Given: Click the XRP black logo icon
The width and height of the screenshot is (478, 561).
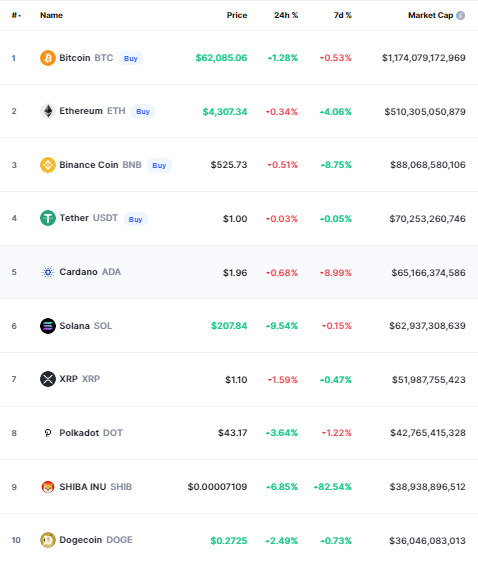Looking at the screenshot, I should [48, 379].
